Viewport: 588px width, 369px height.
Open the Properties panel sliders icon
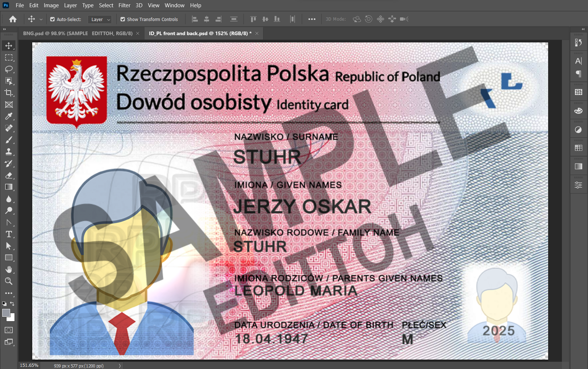point(579,185)
